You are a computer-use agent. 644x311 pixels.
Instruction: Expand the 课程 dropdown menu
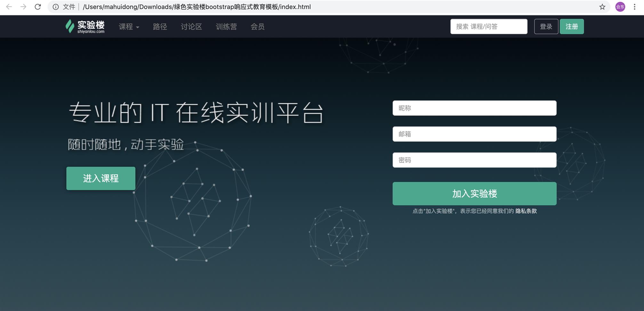click(129, 27)
